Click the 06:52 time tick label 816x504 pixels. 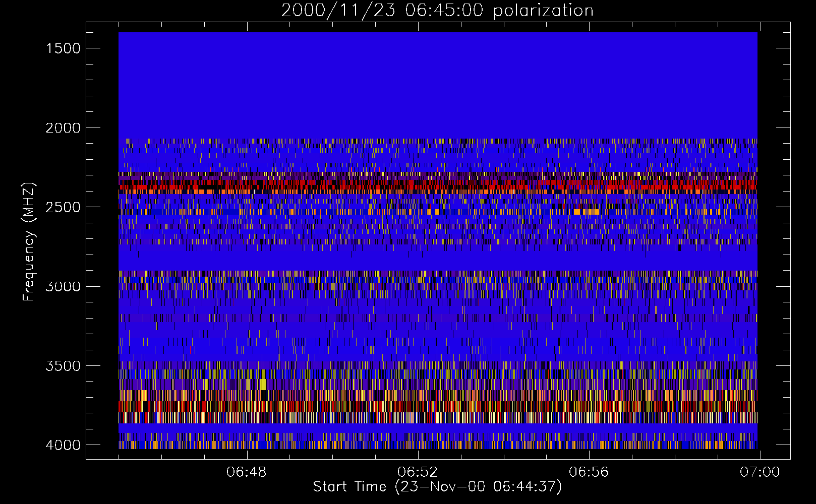click(x=418, y=472)
